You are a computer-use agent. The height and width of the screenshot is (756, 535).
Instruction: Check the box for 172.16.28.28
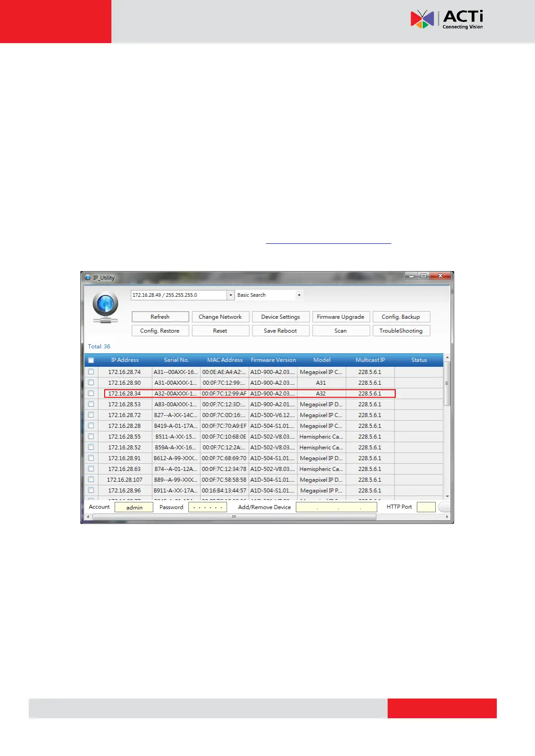91,426
